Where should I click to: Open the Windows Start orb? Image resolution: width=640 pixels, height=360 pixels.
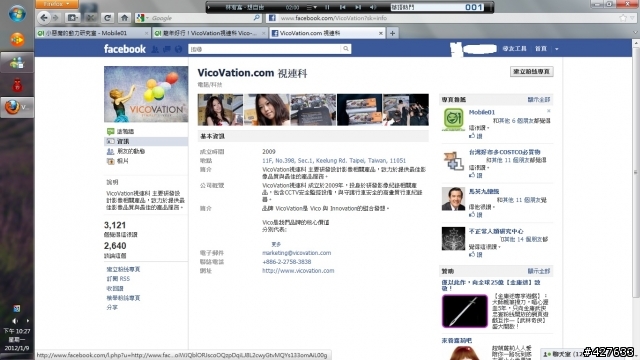coord(17,14)
